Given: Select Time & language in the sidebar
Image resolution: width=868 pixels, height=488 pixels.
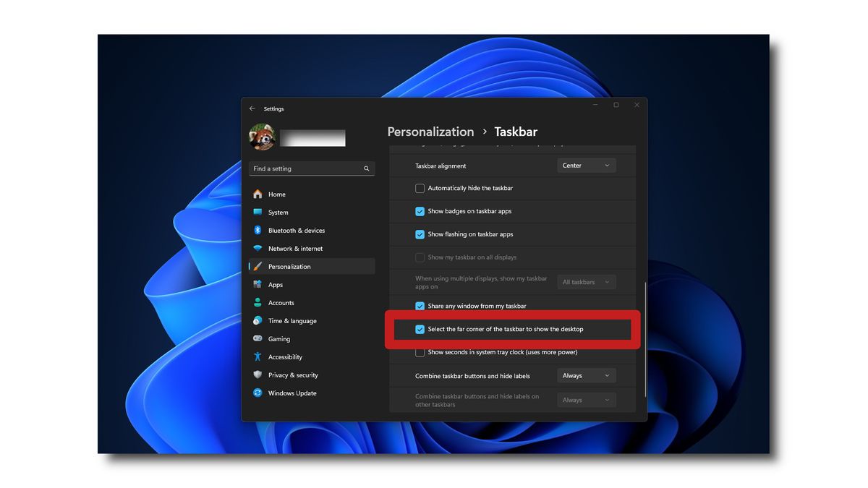Looking at the screenshot, I should pos(292,320).
